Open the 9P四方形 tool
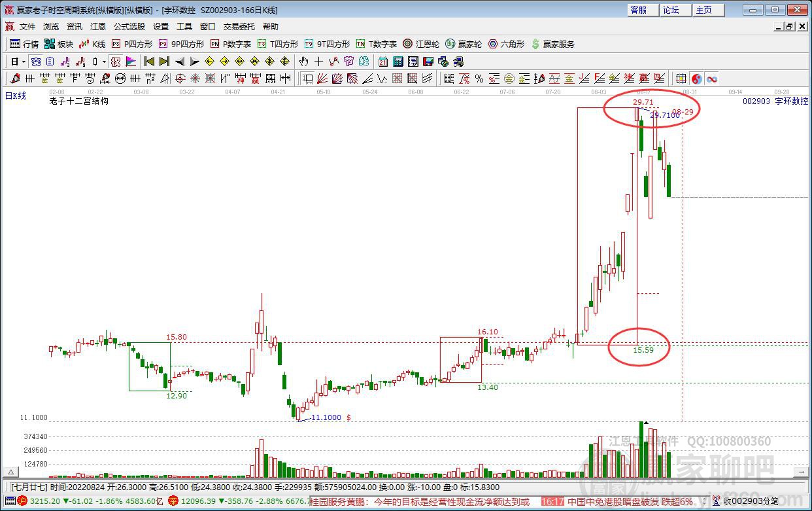Viewport: 812px width, 511px height. click(x=181, y=44)
